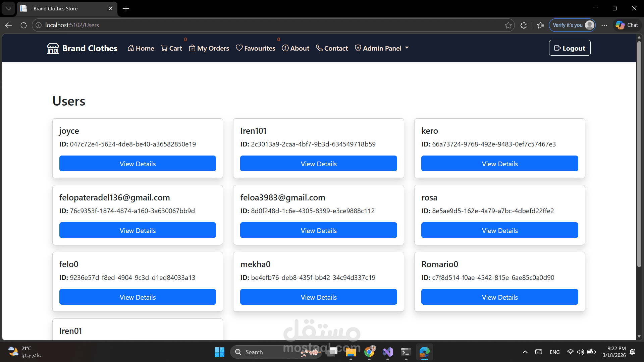
Task: Click the browser refresh icon
Action: coord(23,25)
